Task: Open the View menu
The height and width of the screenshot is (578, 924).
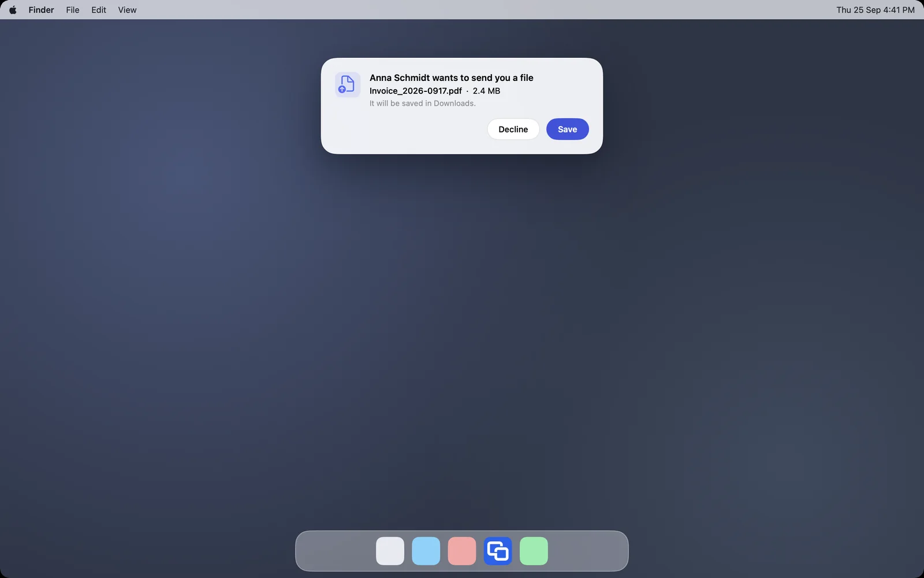Action: (x=127, y=10)
